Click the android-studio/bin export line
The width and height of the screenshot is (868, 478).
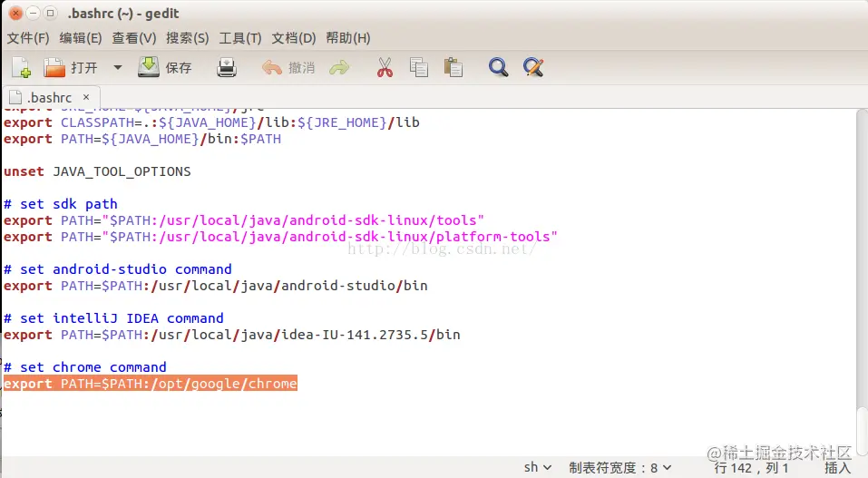tap(215, 286)
